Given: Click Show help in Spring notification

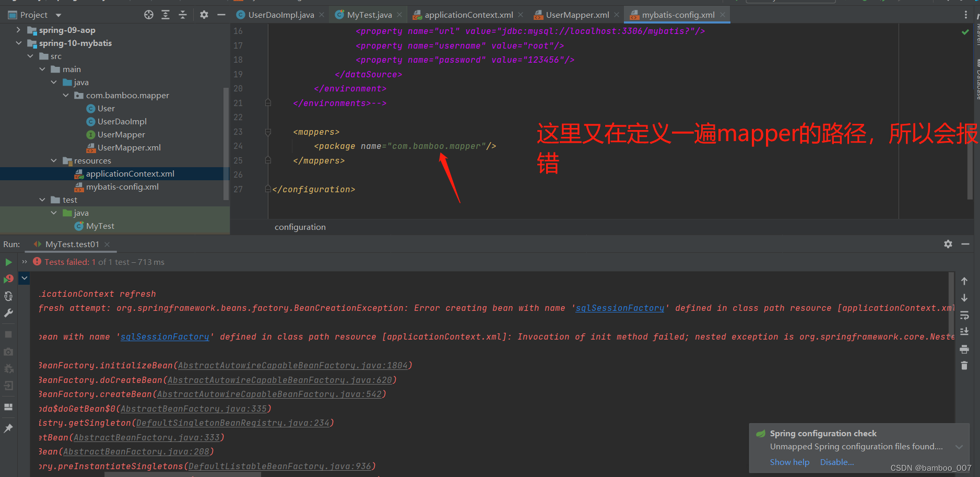Looking at the screenshot, I should tap(789, 462).
